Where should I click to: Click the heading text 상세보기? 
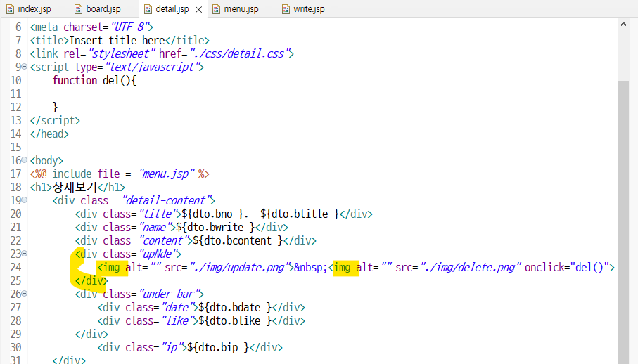pyautogui.click(x=75, y=187)
